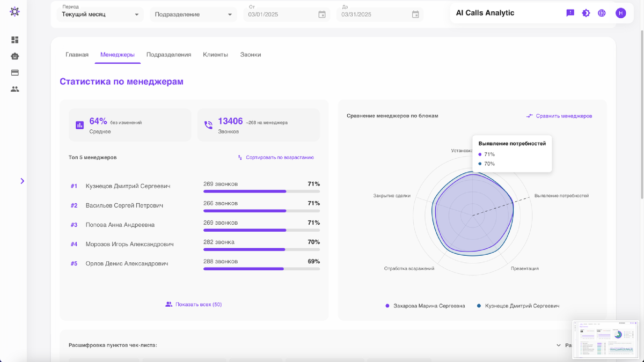
Task: Click the compare arrows icon
Action: (x=530, y=116)
